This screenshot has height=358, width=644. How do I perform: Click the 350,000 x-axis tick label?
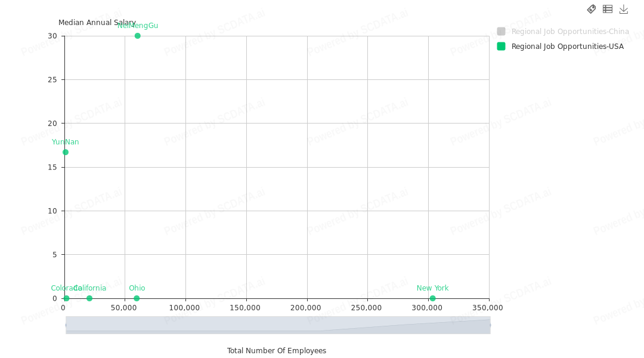488,308
